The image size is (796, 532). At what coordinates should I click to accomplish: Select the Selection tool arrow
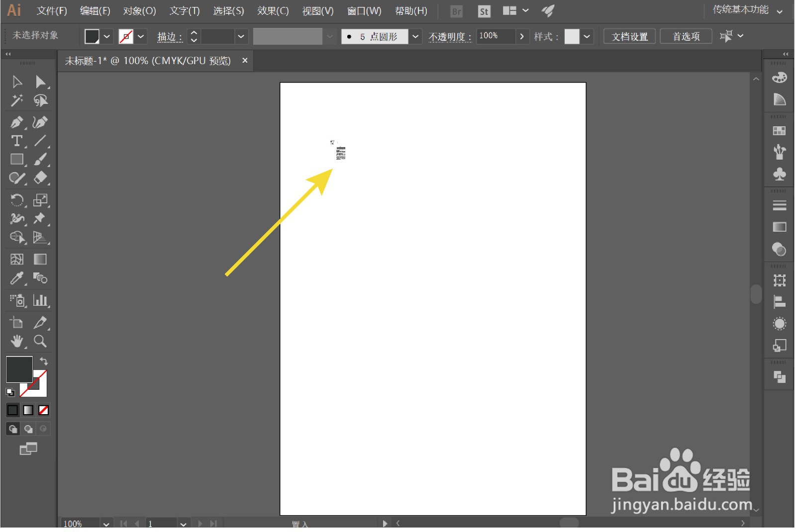(17, 82)
